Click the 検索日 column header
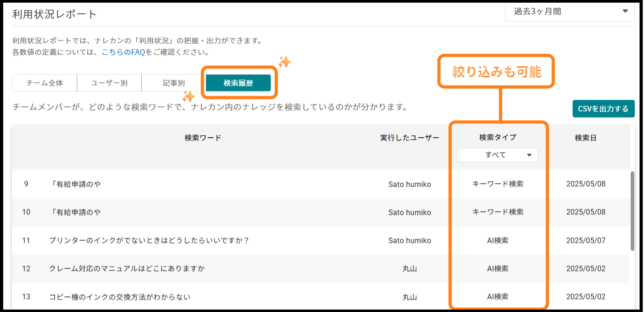The height and width of the screenshot is (312, 644). (586, 138)
